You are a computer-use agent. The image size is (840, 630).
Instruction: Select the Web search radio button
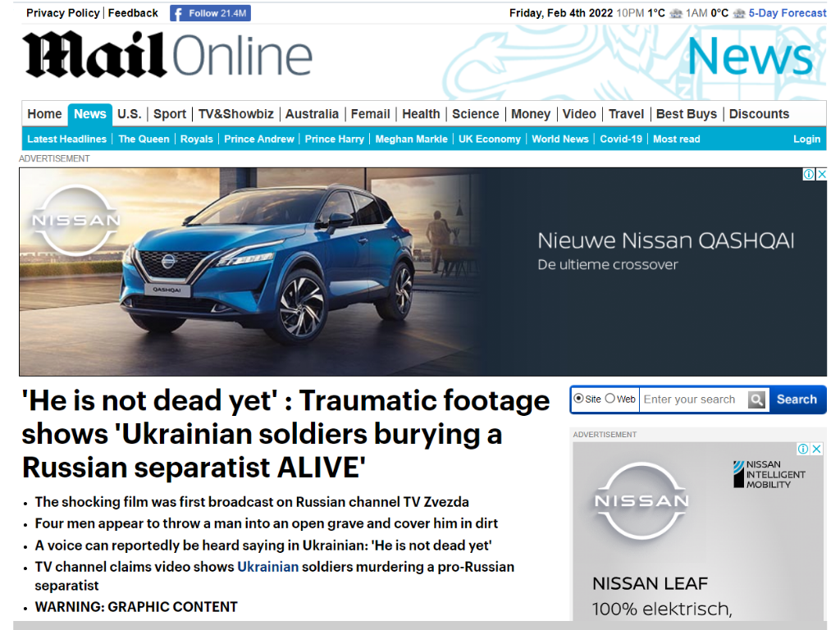(610, 399)
